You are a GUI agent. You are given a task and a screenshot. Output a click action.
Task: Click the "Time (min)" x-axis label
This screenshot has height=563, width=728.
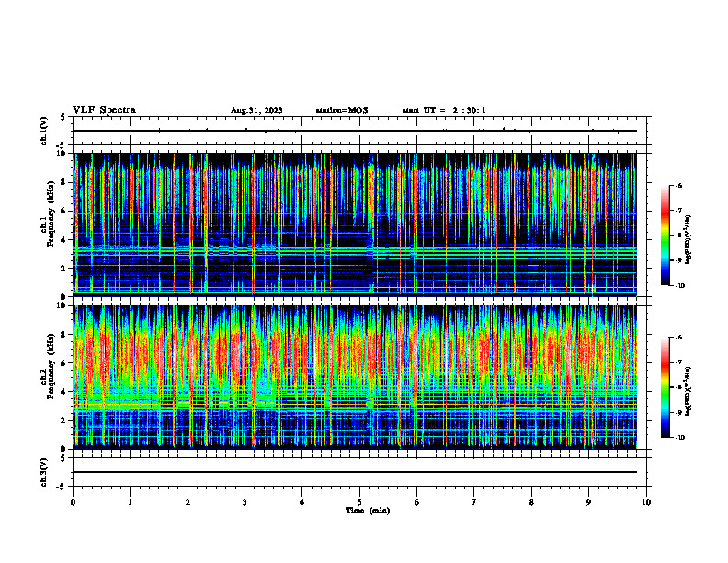[368, 511]
